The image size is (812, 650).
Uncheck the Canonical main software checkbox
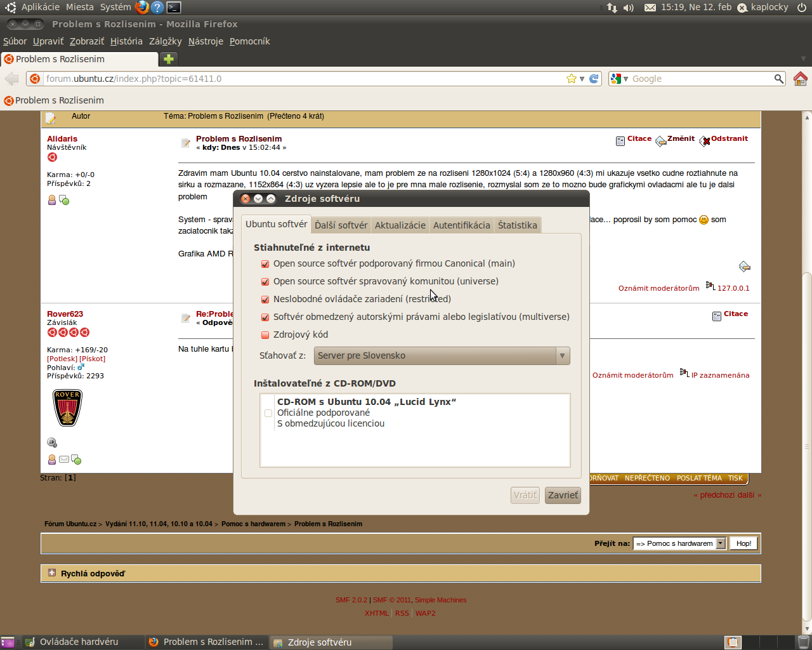coord(265,264)
